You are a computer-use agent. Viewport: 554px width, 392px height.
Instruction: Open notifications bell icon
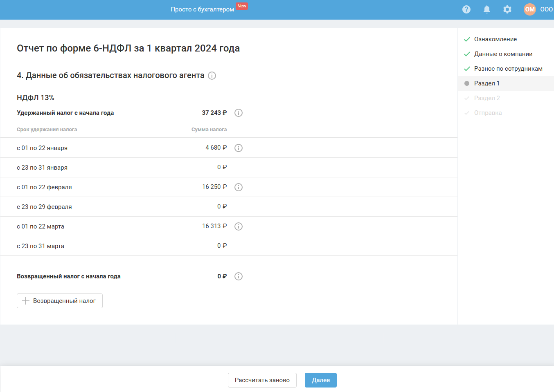tap(487, 9)
